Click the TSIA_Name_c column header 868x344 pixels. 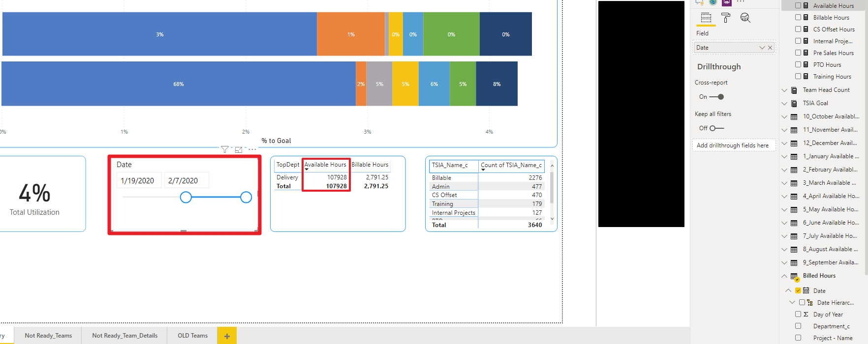tap(454, 166)
